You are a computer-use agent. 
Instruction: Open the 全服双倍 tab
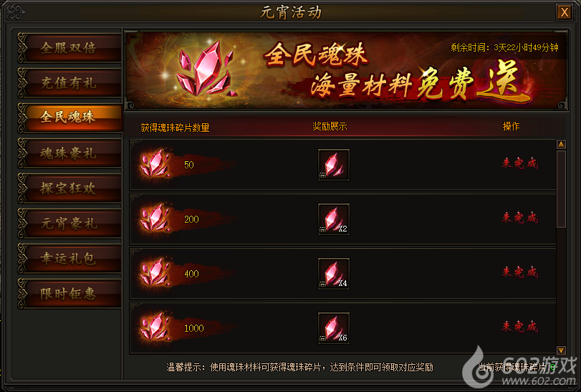[x=69, y=48]
